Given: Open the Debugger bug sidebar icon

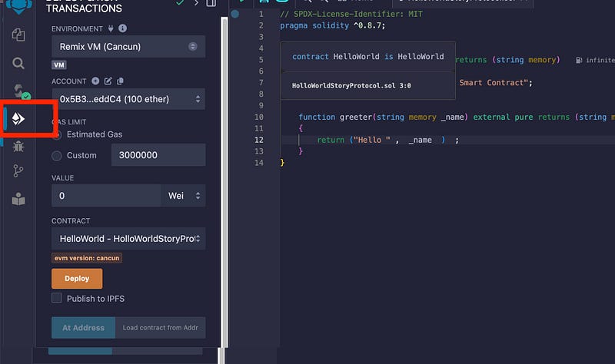Looking at the screenshot, I should point(18,147).
